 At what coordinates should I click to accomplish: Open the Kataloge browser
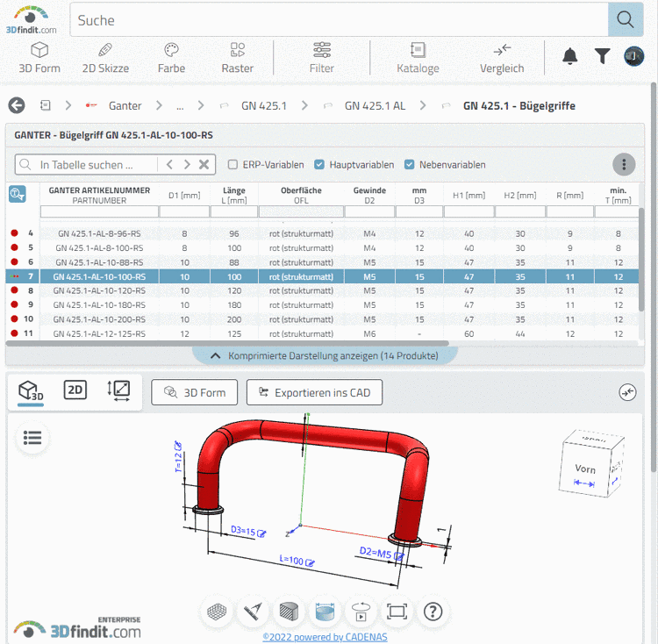tap(418, 58)
